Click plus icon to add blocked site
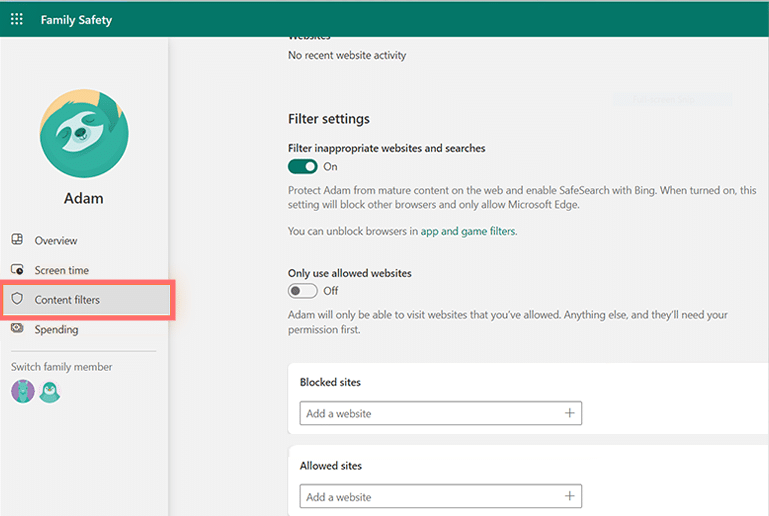The height and width of the screenshot is (516, 769). (x=569, y=413)
